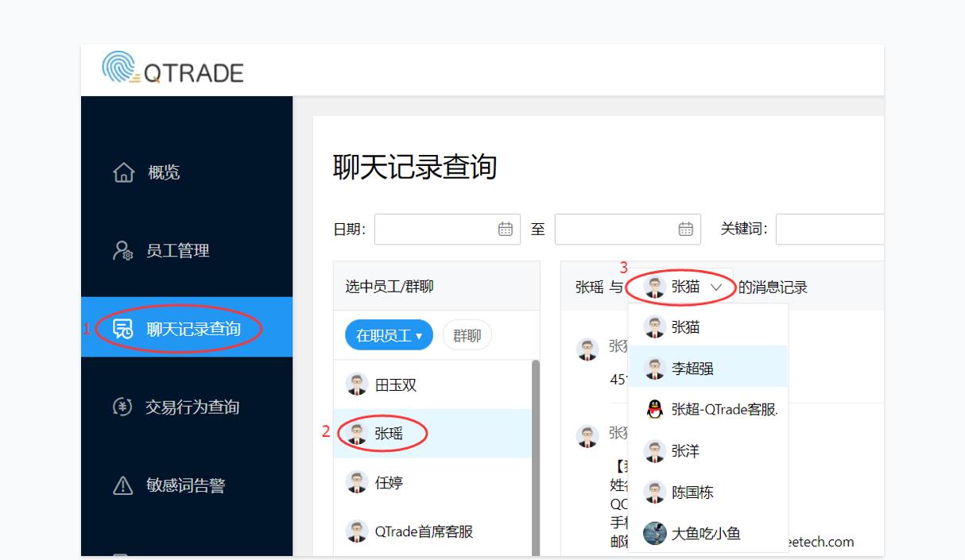Click sender avatar of second chat message
Screen dimensions: 965x560
587,435
